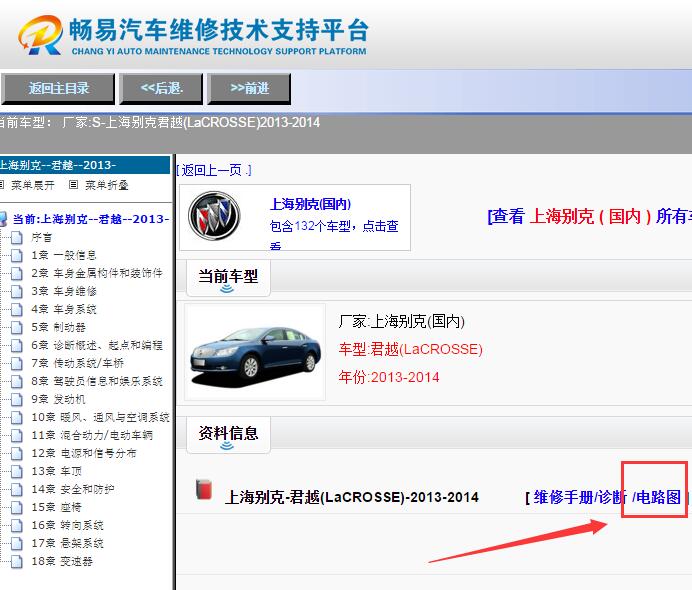This screenshot has height=590, width=692.
Task: Click the 资料信息 section tab
Action: [x=228, y=434]
